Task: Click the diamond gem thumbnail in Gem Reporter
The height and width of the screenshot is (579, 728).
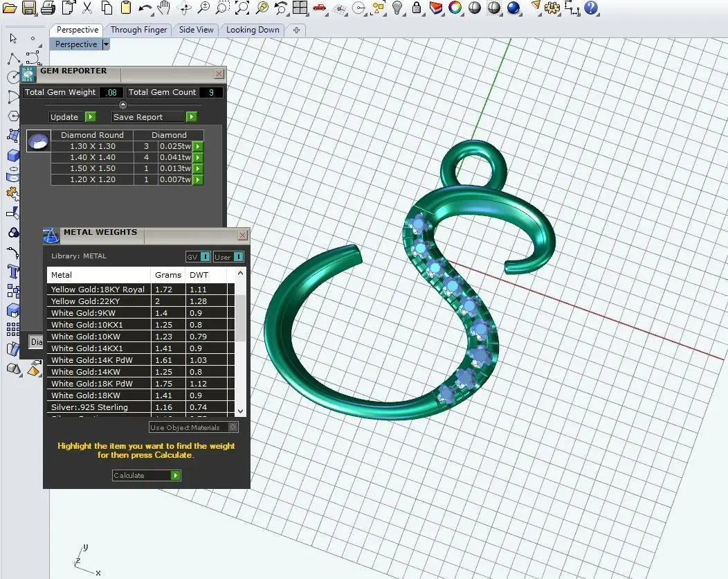Action: pyautogui.click(x=38, y=141)
